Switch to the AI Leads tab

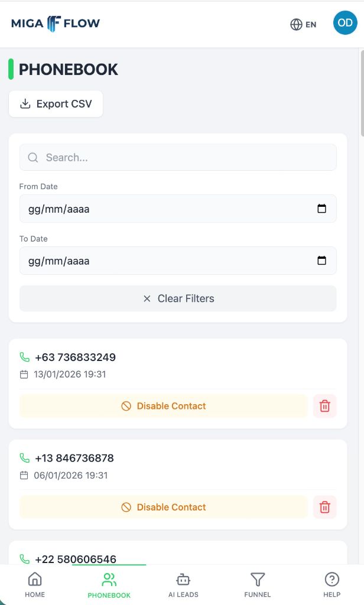(183, 585)
